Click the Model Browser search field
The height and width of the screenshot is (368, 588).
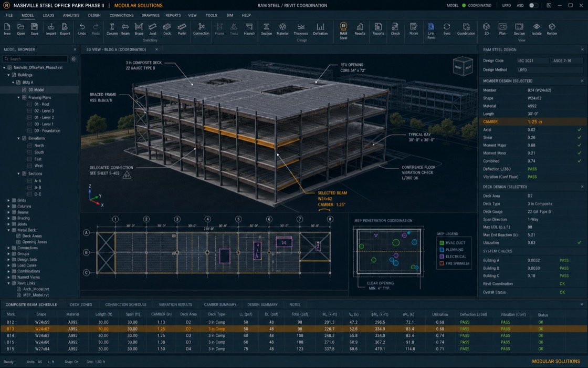click(35, 59)
